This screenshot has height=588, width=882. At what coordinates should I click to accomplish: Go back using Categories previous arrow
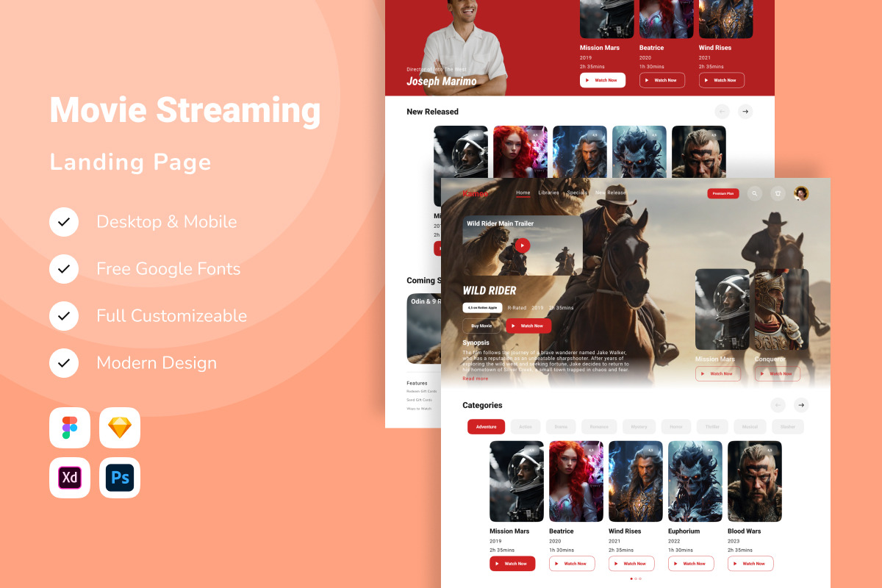coord(778,405)
